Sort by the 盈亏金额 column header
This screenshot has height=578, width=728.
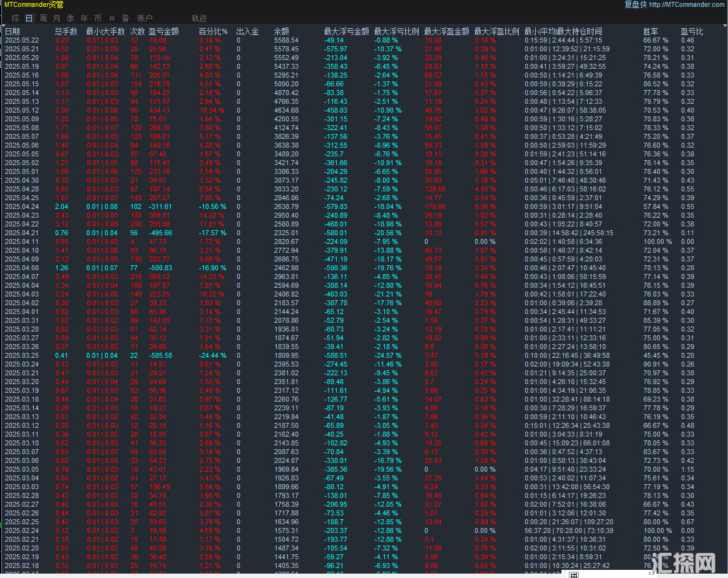click(164, 31)
